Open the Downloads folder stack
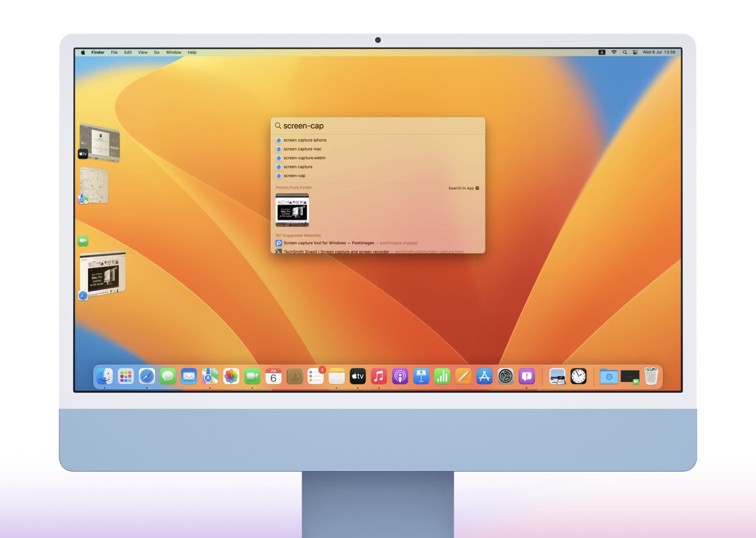The height and width of the screenshot is (538, 756). coord(609,377)
